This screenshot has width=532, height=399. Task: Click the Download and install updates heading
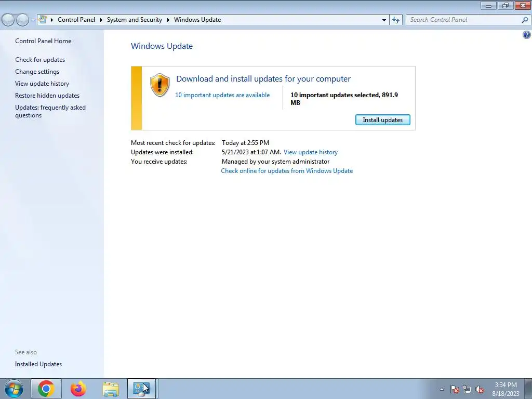(263, 79)
